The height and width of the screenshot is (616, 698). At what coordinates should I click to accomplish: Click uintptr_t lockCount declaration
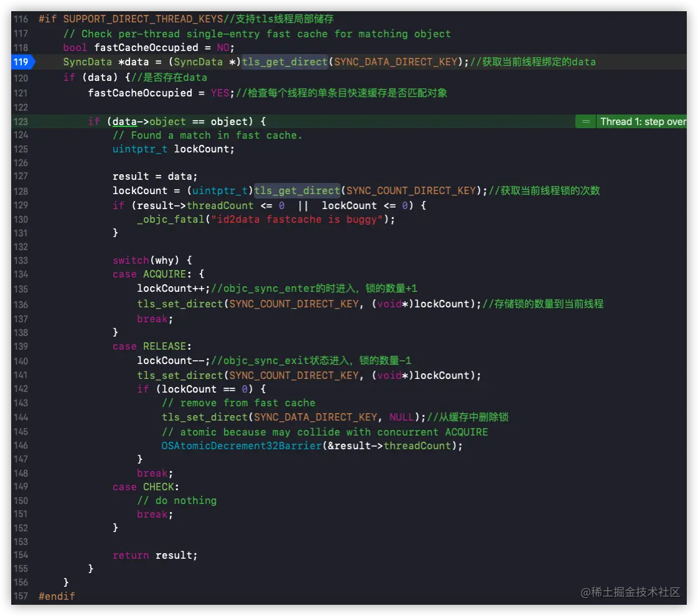173,149
